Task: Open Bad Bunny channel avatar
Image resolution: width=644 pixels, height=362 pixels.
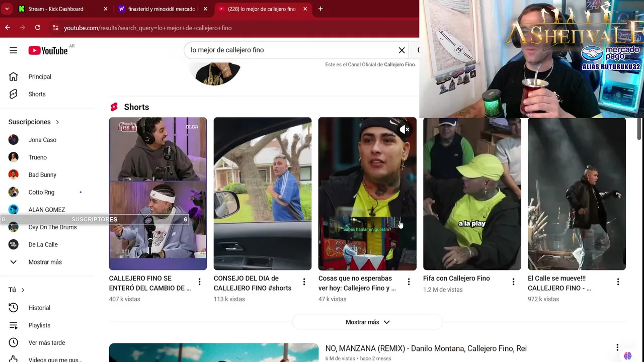Action: [14, 175]
